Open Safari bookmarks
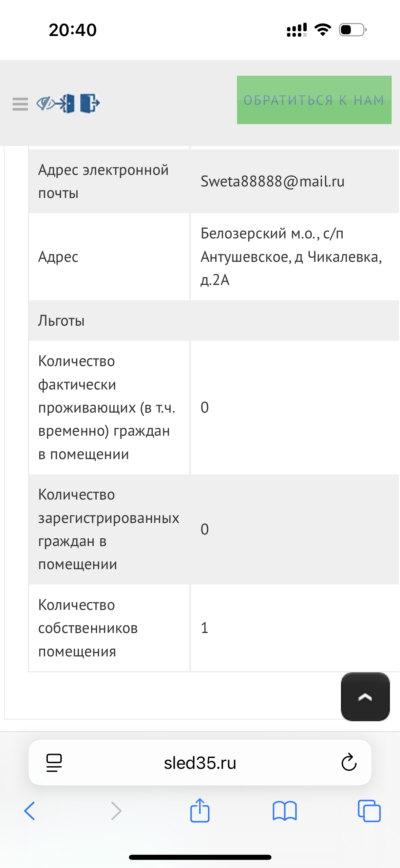Image resolution: width=400 pixels, height=868 pixels. coord(284,811)
